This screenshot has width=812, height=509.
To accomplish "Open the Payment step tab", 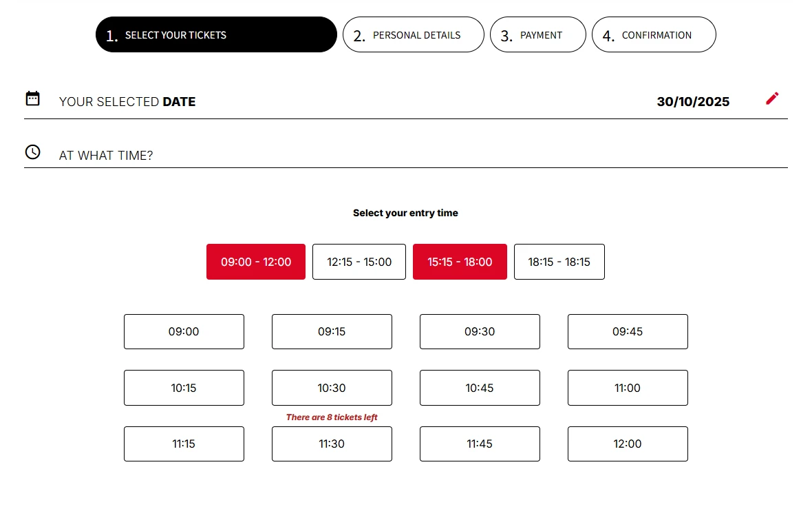I will [538, 35].
